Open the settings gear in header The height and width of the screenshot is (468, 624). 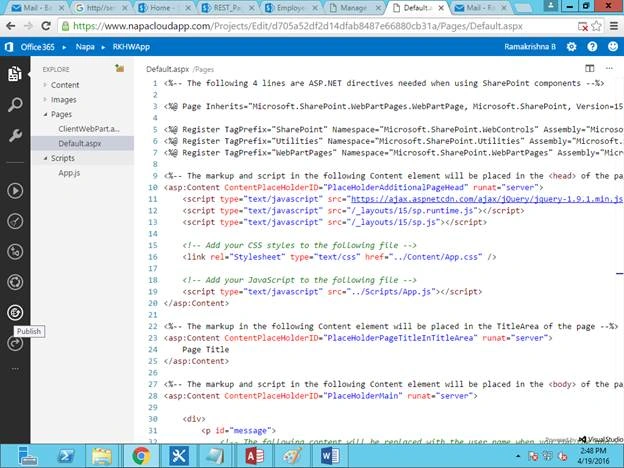point(571,47)
